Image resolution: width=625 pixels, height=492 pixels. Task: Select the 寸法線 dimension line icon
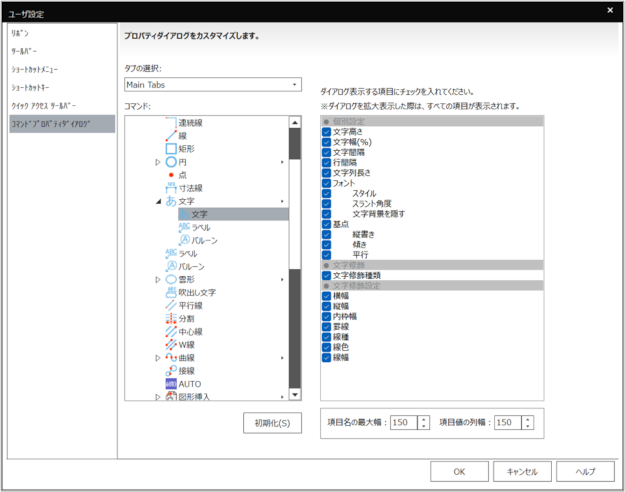(170, 187)
